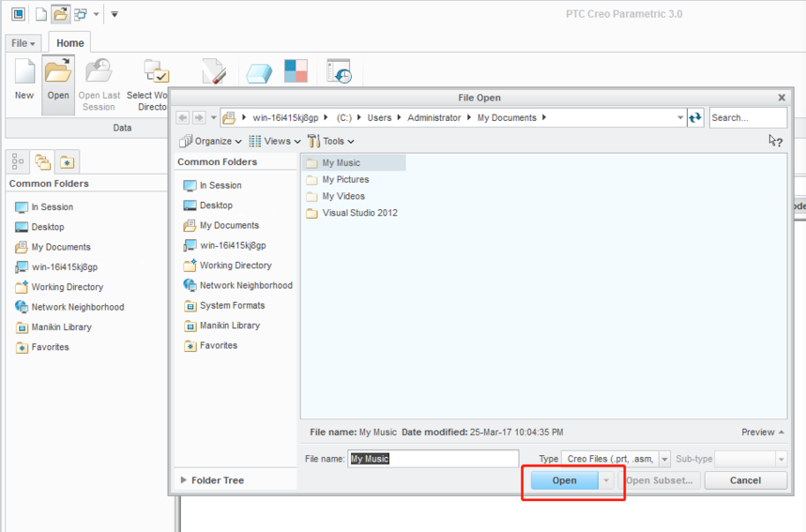Click the (C:) breadcrumb segment

click(x=343, y=117)
